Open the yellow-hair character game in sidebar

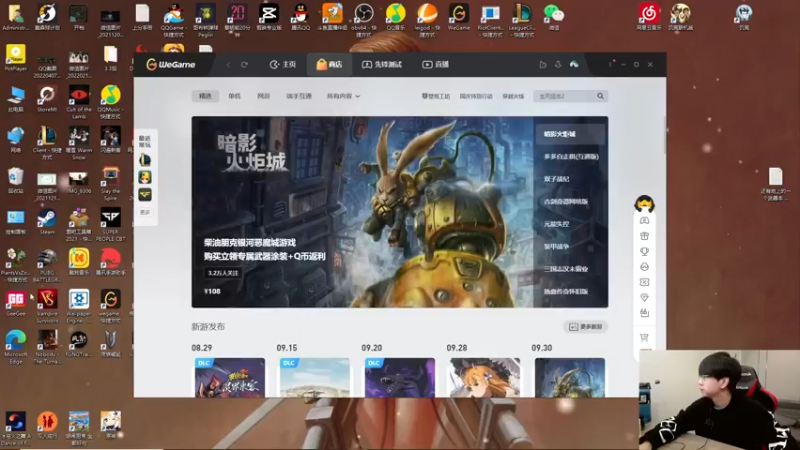[x=145, y=177]
